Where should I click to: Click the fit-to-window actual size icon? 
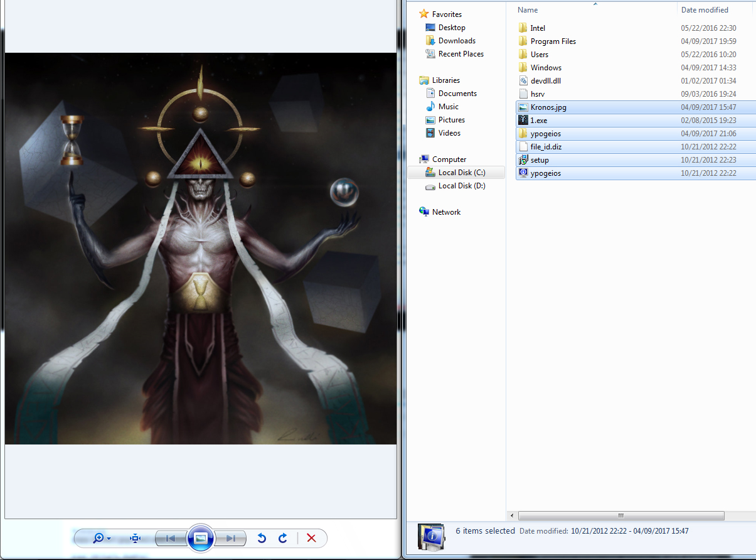click(x=134, y=538)
